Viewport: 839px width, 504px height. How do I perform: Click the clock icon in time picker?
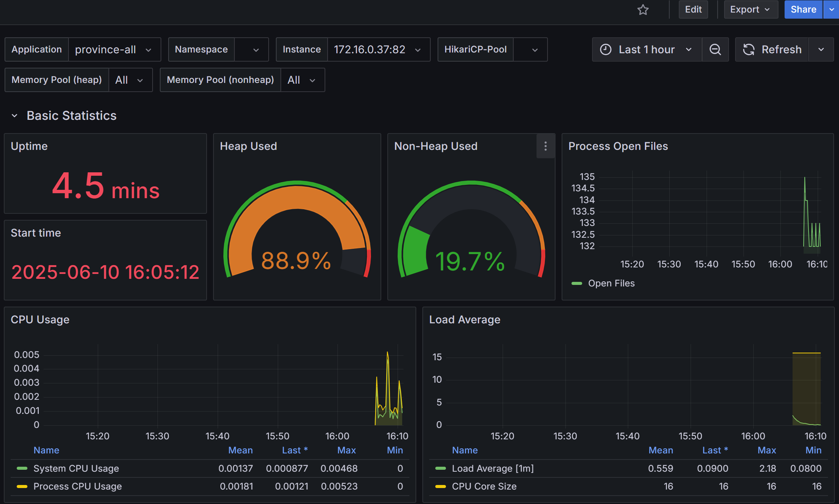pos(605,49)
